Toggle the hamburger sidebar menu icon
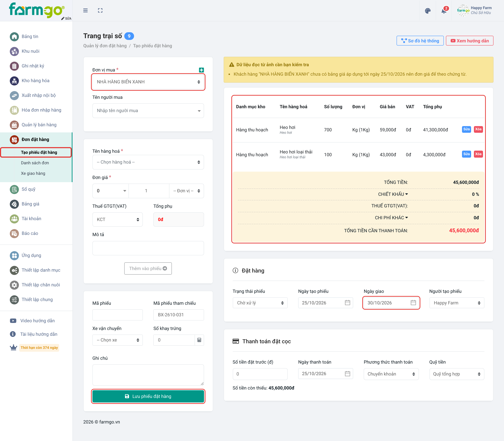Screen dimensions: 504x441 click(x=85, y=10)
